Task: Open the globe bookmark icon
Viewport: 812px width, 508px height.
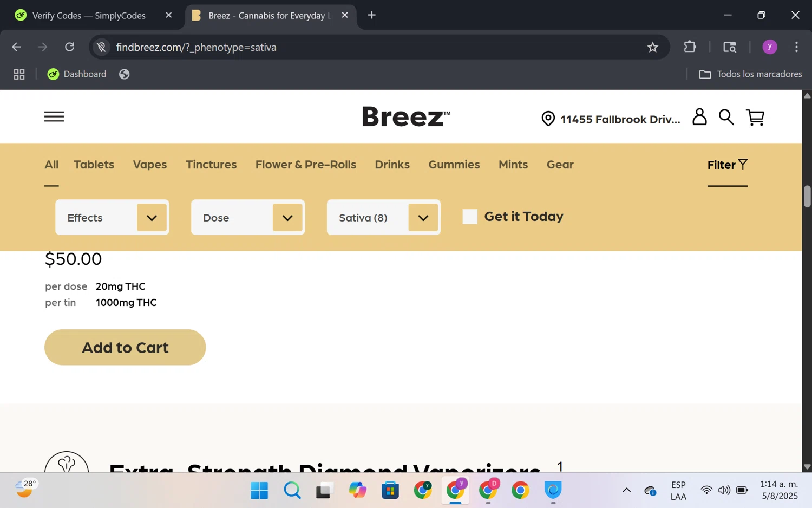Action: 125,74
